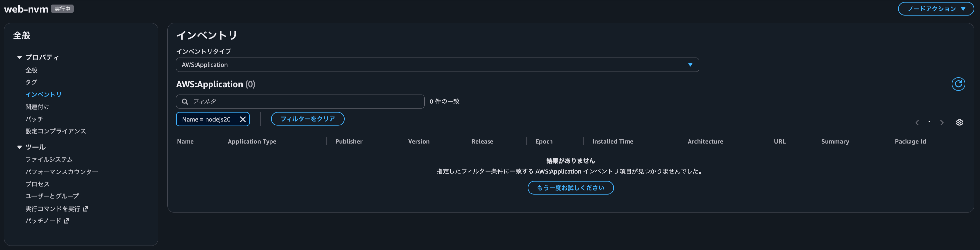The image size is (980, 250).
Task: Open ファイルシステム tool
Action: (x=49, y=159)
